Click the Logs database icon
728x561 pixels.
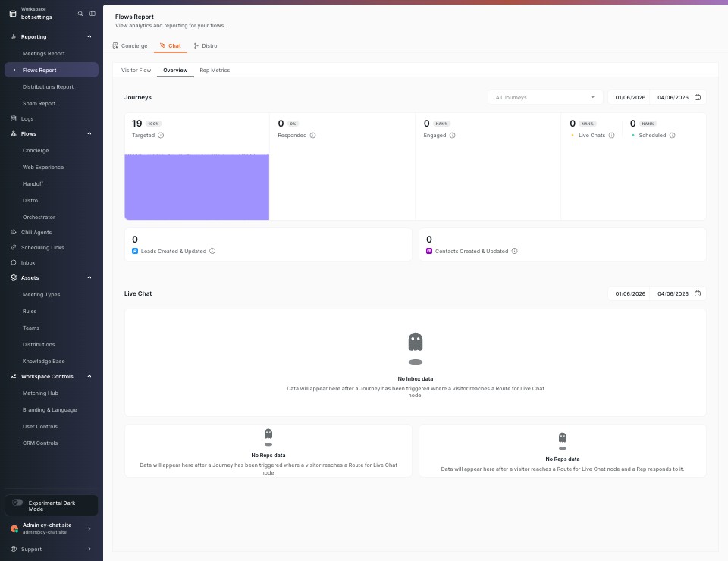(x=14, y=118)
